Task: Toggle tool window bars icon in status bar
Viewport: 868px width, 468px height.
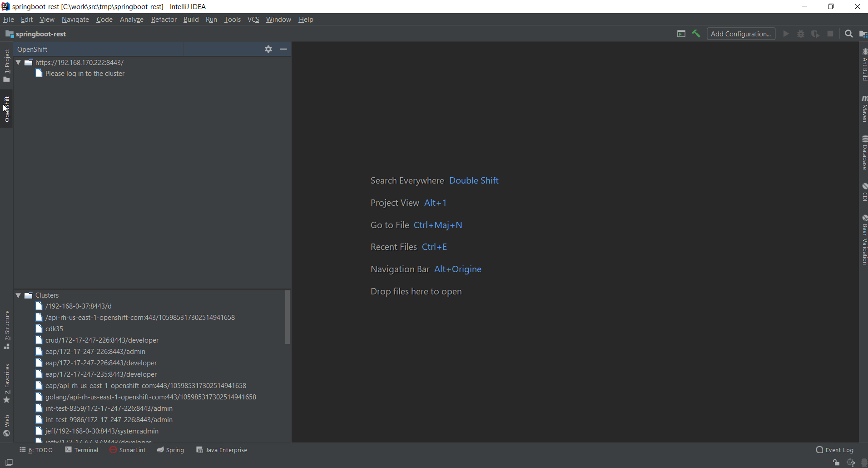Action: [9, 463]
